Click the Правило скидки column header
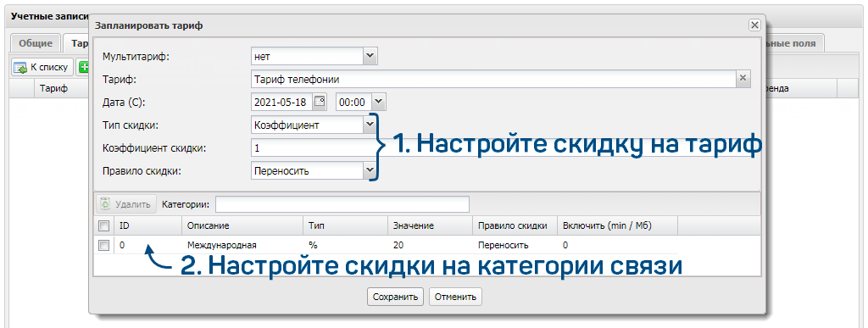The width and height of the screenshot is (868, 328). [x=515, y=225]
